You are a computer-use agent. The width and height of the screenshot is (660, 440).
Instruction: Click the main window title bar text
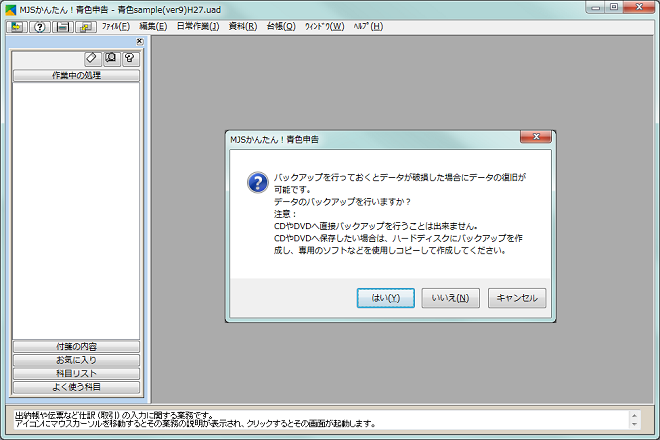[120, 10]
